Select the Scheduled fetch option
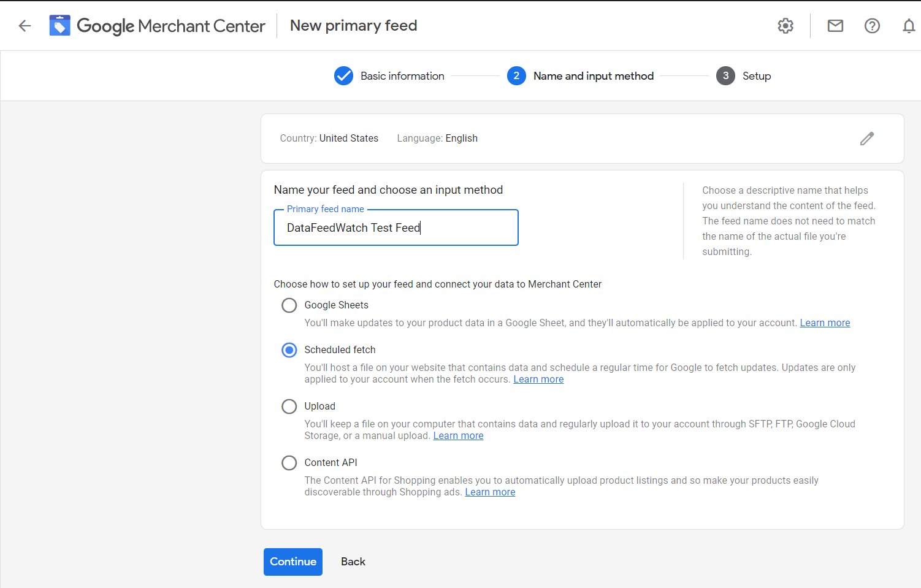The height and width of the screenshot is (588, 921). tap(289, 349)
